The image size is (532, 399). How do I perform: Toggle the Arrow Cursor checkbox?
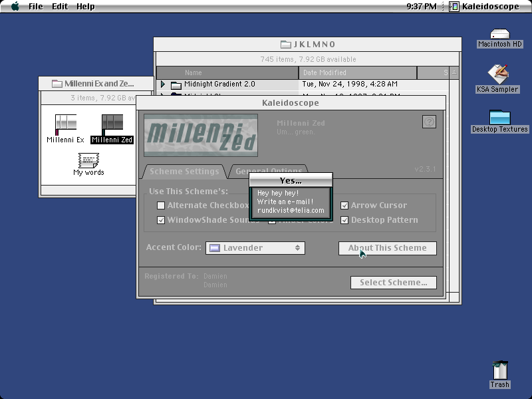coord(344,205)
